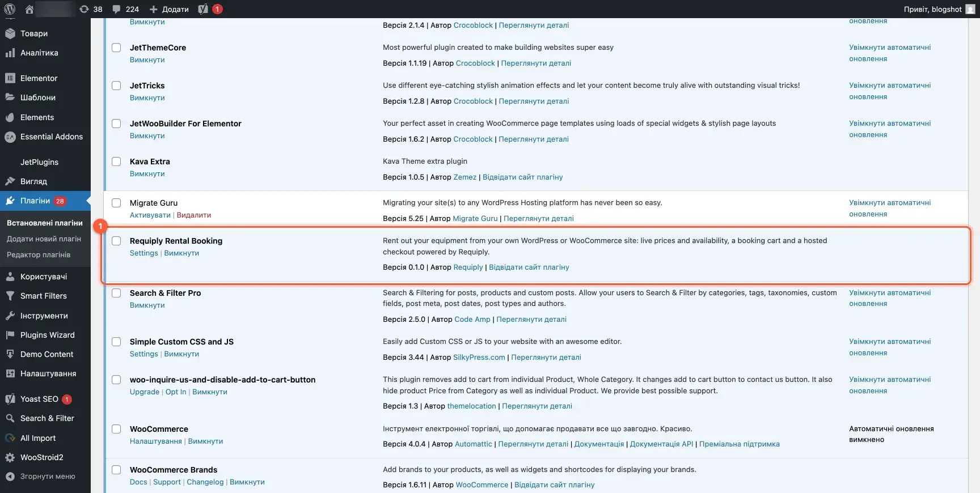Screen dimensions: 980x493
Task: Open the updates counter showing 38
Action: [91, 9]
